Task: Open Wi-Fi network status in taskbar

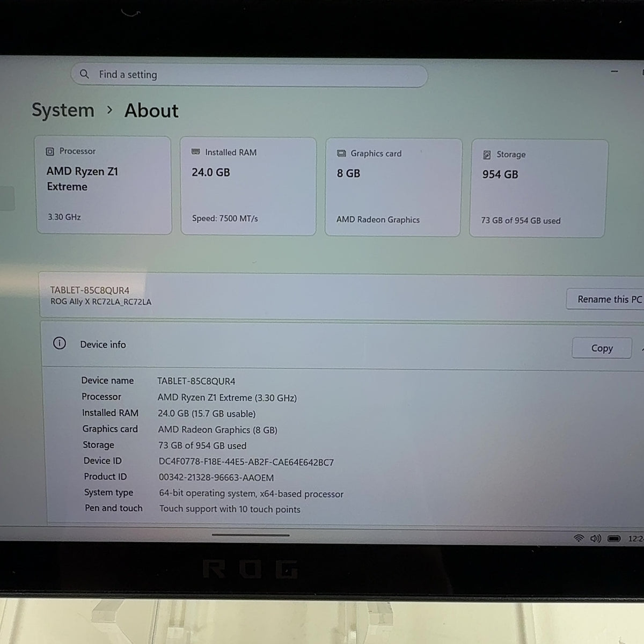Action: coord(579,538)
